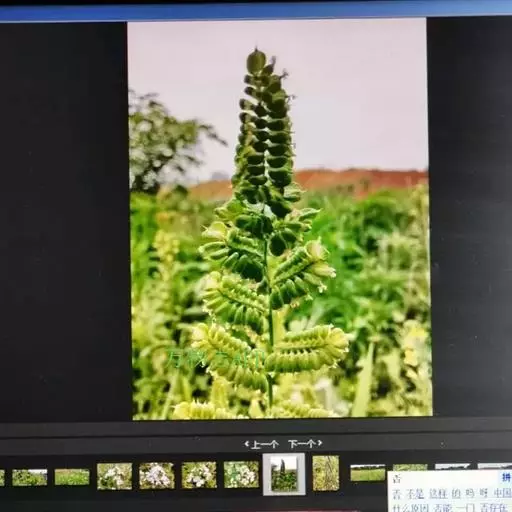Choose the pinkish white flower thumbnail
The width and height of the screenshot is (512, 512).
click(157, 476)
